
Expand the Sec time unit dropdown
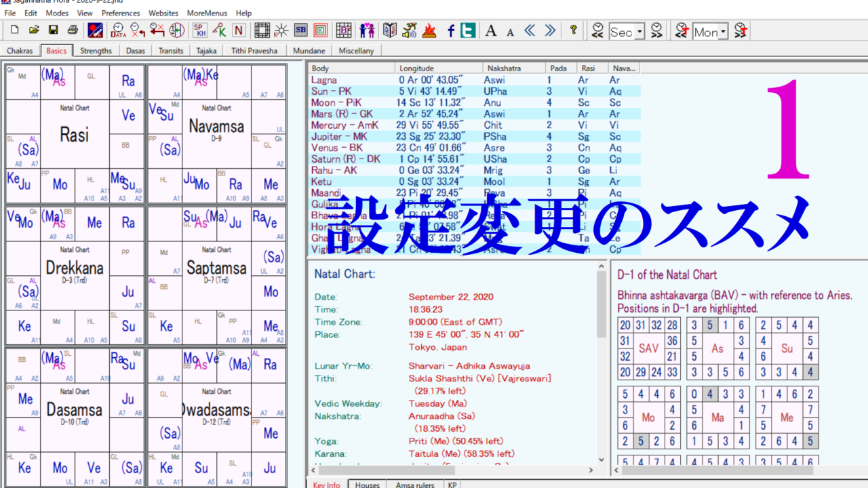tap(639, 32)
